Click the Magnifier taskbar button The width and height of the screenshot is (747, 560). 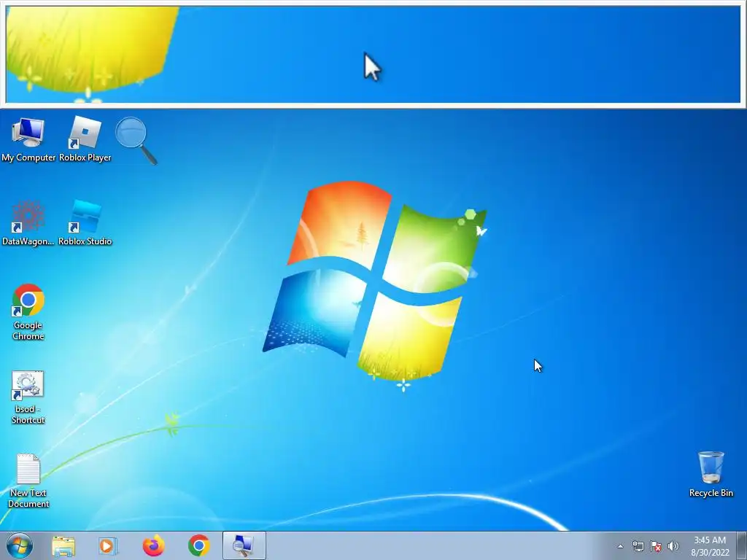[244, 545]
